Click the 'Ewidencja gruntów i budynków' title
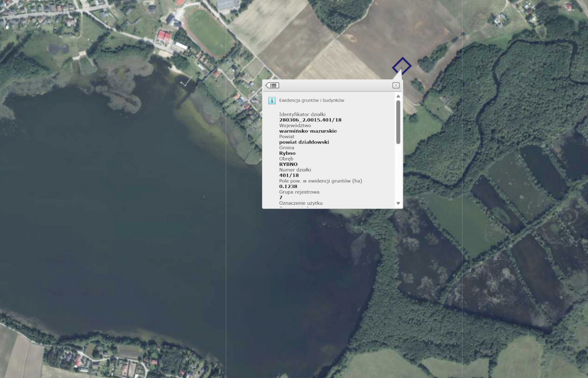Image resolution: width=588 pixels, height=378 pixels. [x=311, y=100]
